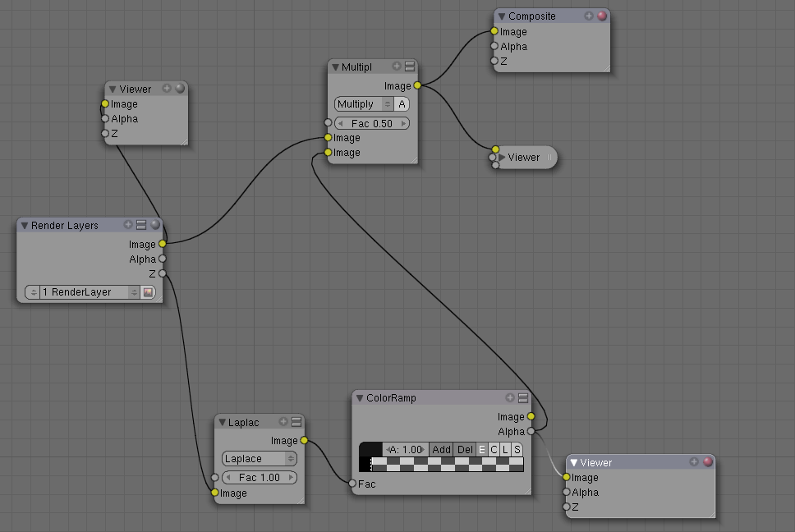Click the Alpha output socket on ColorRamp node
This screenshot has width=795, height=532.
531,431
